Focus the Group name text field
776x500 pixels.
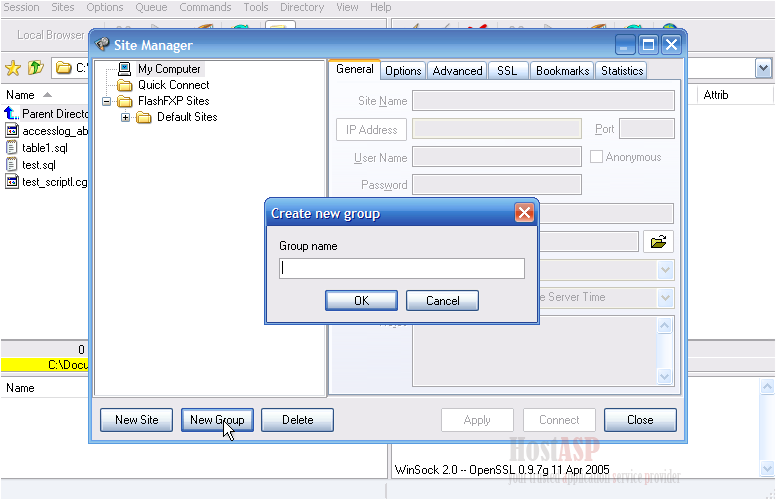402,268
